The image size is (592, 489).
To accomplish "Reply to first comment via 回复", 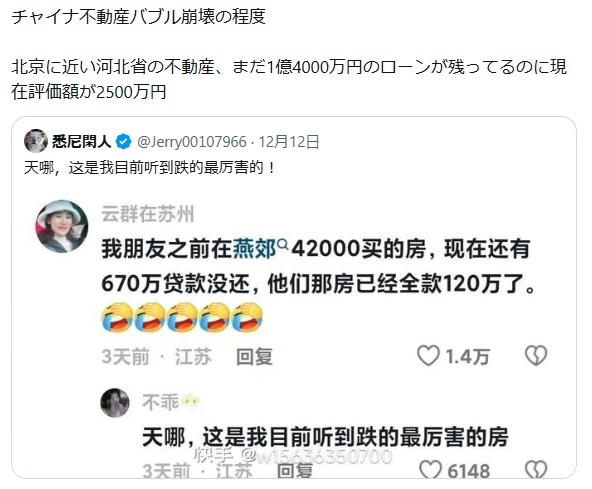I will tap(254, 357).
